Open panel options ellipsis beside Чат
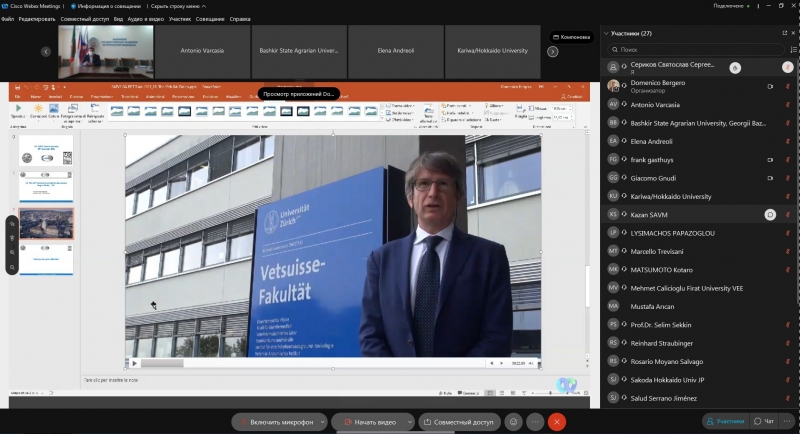This screenshot has height=434, width=800. pyautogui.click(x=787, y=421)
